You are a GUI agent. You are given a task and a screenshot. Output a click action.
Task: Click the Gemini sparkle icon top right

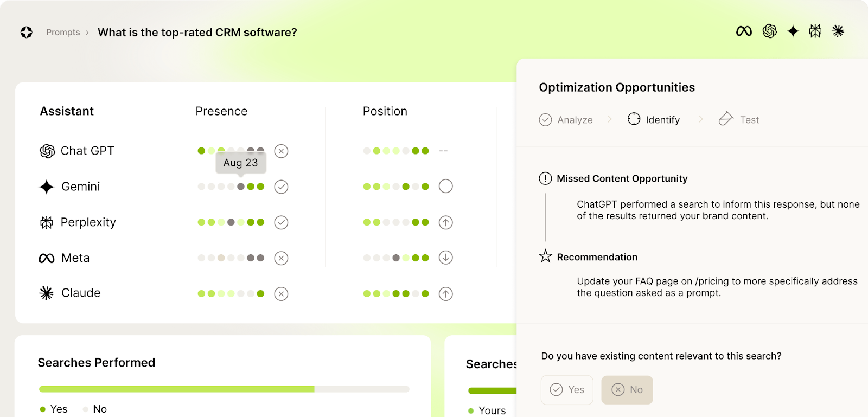[793, 31]
